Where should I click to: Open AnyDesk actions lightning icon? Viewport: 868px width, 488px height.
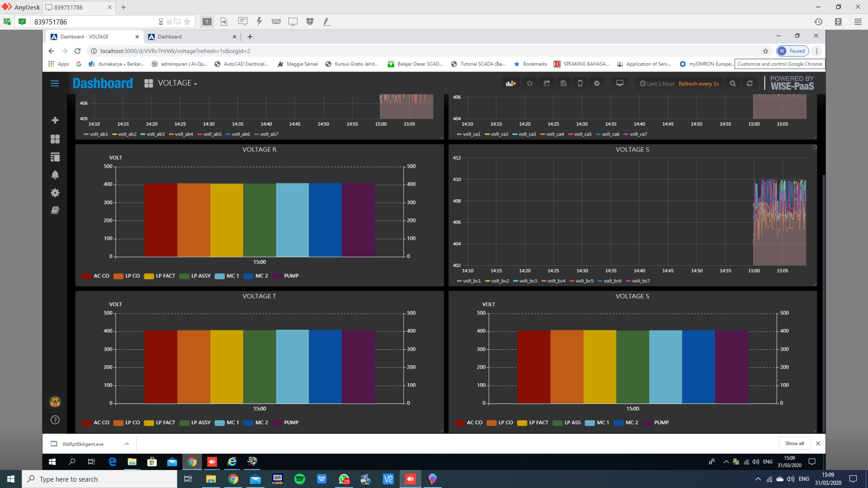tap(259, 21)
